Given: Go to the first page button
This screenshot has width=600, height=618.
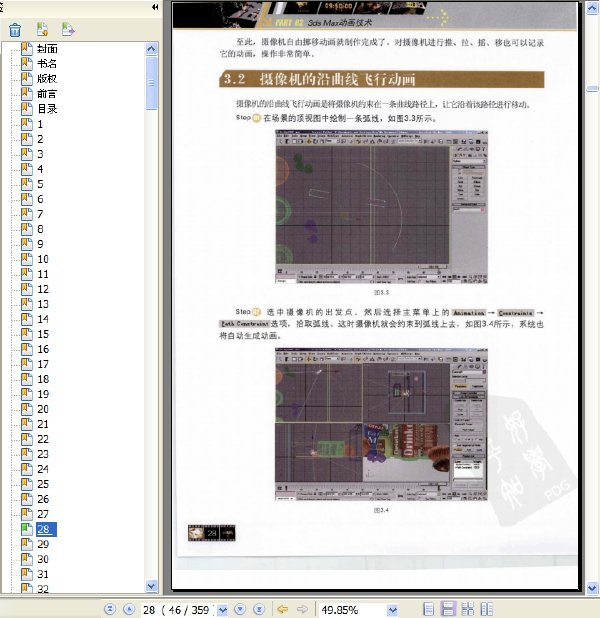Looking at the screenshot, I should 110,609.
